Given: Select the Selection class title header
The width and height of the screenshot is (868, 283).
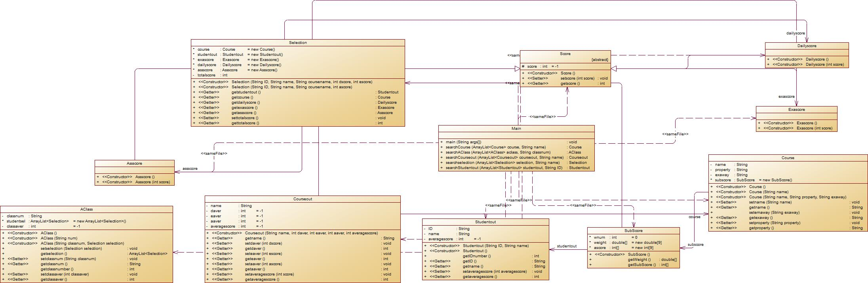Looking at the screenshot, I should [298, 43].
